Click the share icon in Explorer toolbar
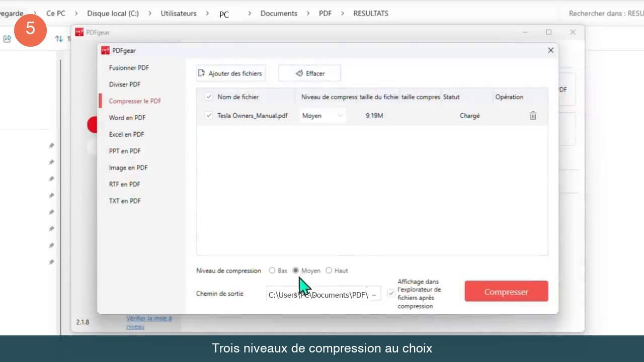Screen dimensions: 644x362 [7, 39]
